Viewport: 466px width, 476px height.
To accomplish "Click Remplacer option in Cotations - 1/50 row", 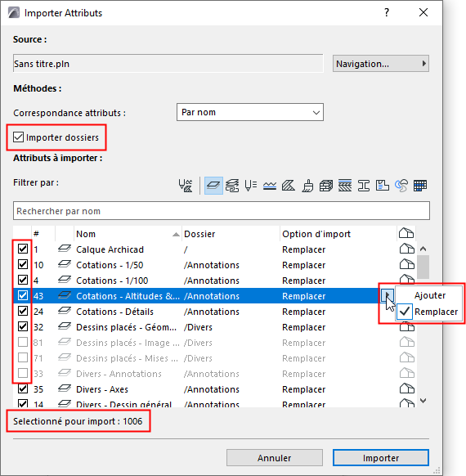I will [x=303, y=265].
